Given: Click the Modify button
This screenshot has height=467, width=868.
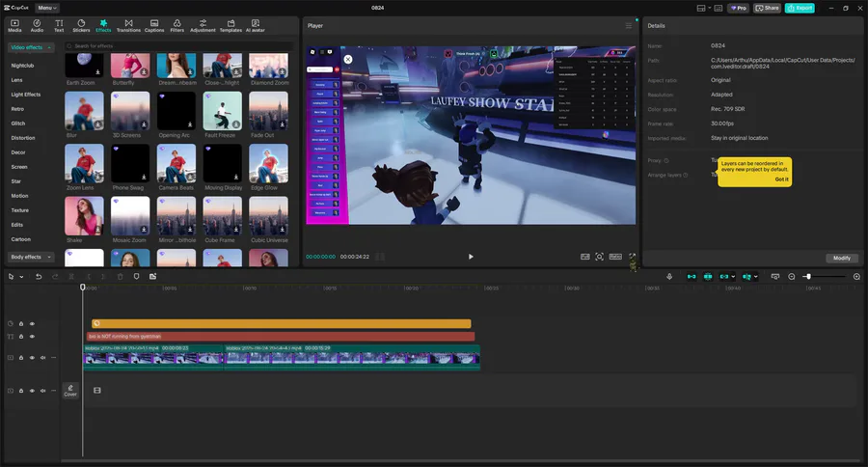Looking at the screenshot, I should point(841,259).
